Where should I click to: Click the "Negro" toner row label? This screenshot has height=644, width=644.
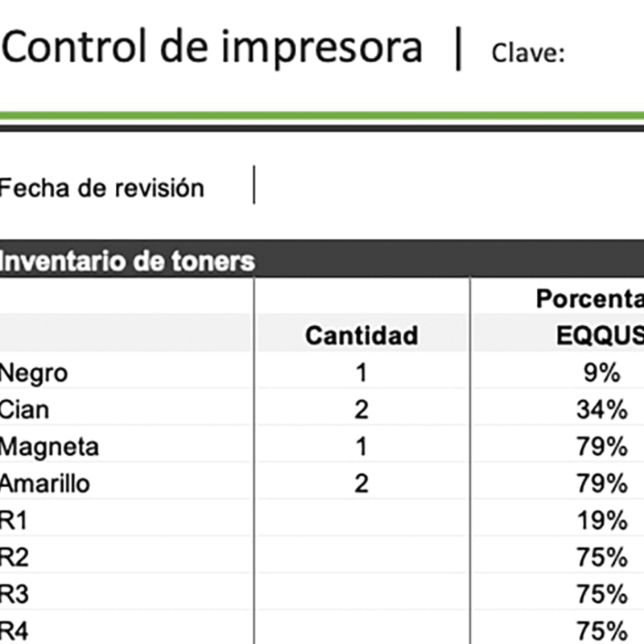click(35, 373)
